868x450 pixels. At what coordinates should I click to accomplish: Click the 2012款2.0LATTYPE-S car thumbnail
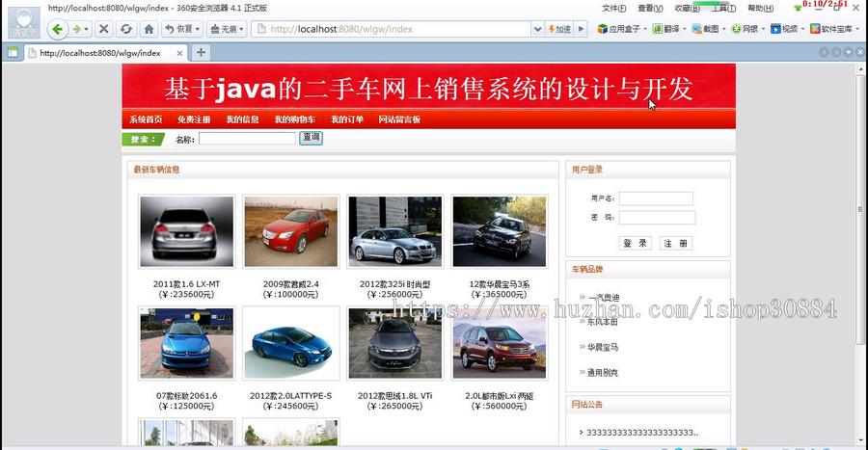click(x=290, y=343)
